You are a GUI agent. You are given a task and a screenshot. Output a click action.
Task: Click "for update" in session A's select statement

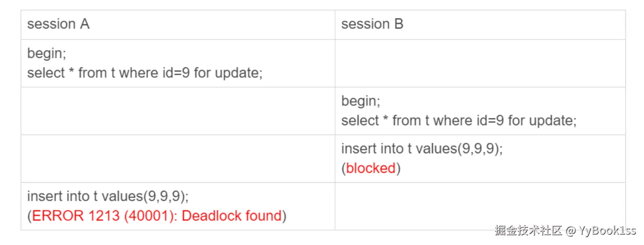tap(227, 73)
